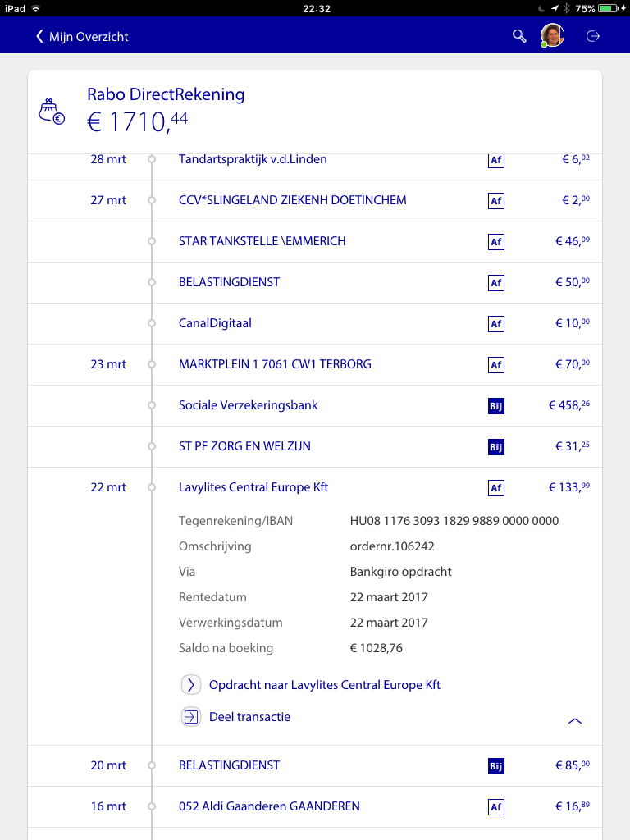Open the user profile avatar
Viewport: 630px width, 840px height.
point(552,35)
